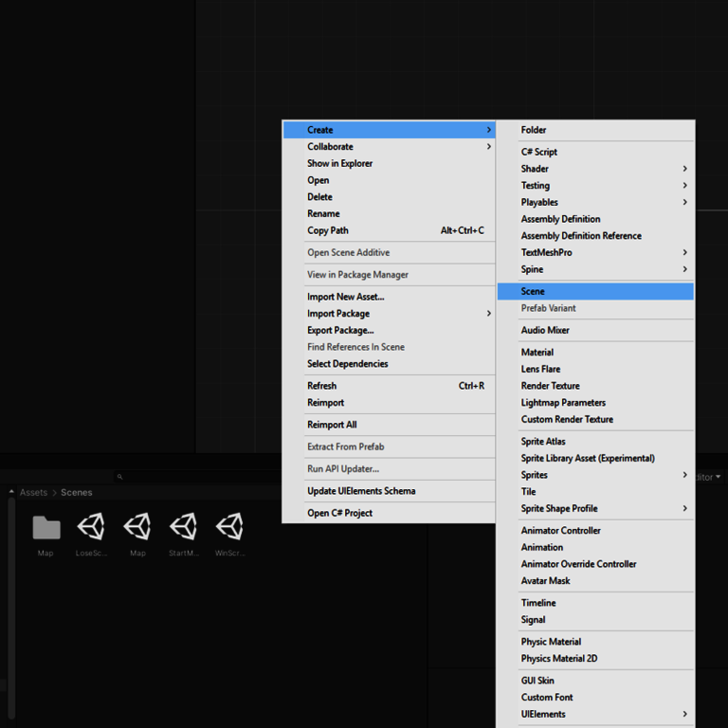Create a Physics Material 2D
The width and height of the screenshot is (728, 728).
click(x=595, y=659)
